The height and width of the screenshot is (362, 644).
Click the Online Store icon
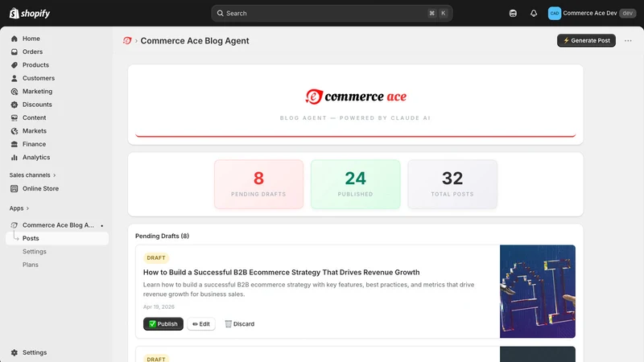coord(14,188)
